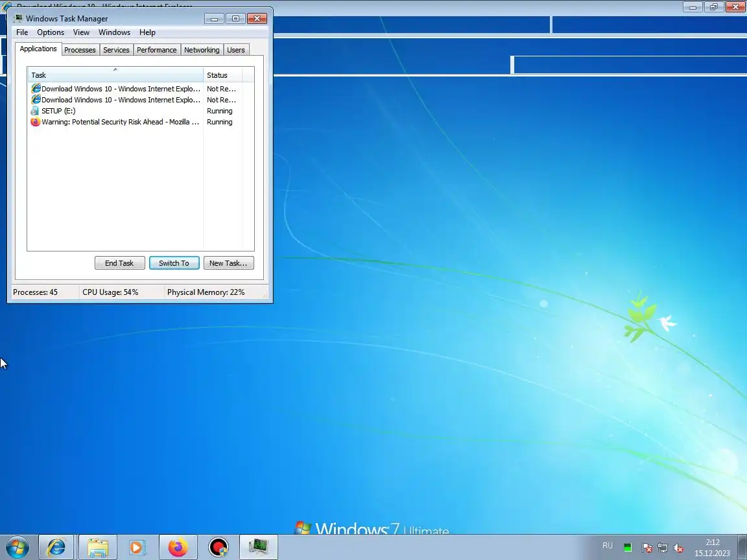Screen dimensions: 747x560
Task: Sort the list by Status column header
Action: [x=223, y=75]
